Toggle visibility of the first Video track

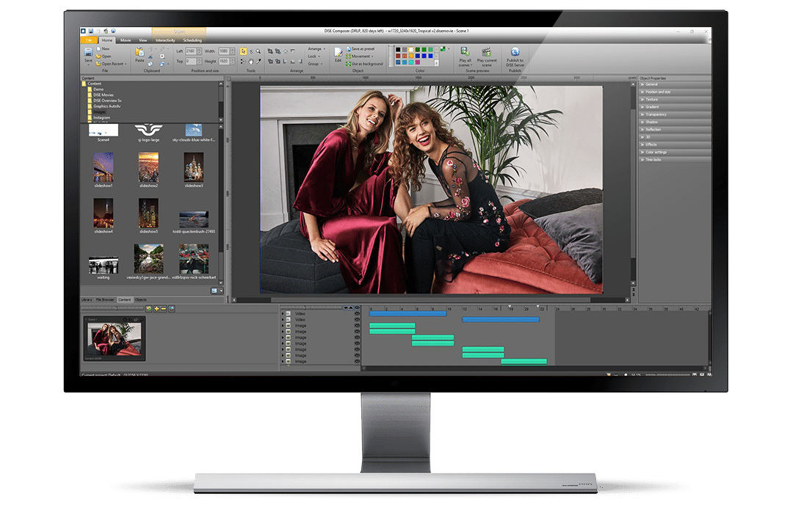(357, 313)
